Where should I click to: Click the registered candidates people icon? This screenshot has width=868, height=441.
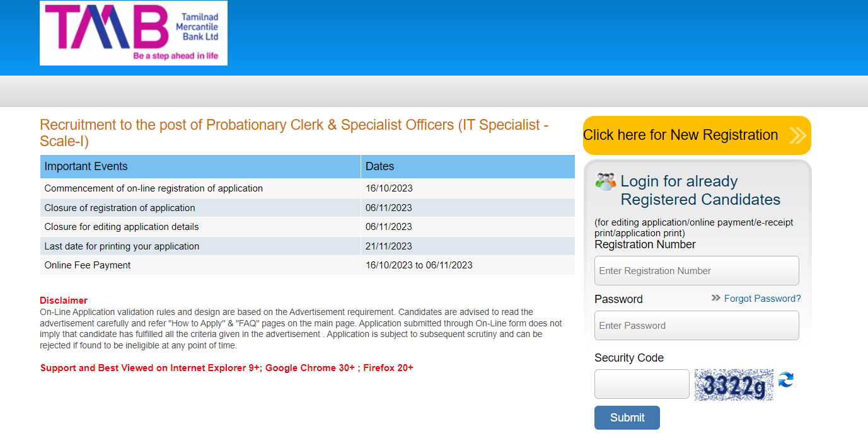click(x=605, y=182)
